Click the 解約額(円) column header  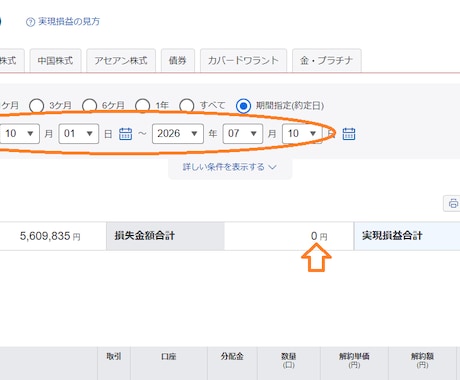[x=422, y=360]
